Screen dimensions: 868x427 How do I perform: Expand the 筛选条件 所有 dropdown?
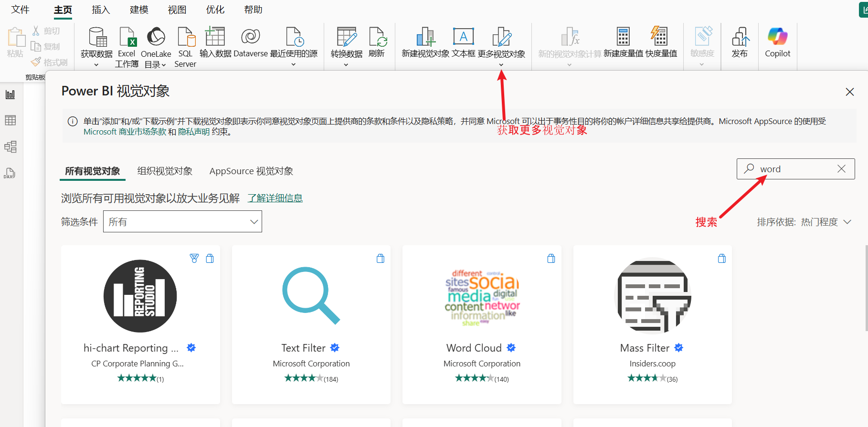coord(182,221)
